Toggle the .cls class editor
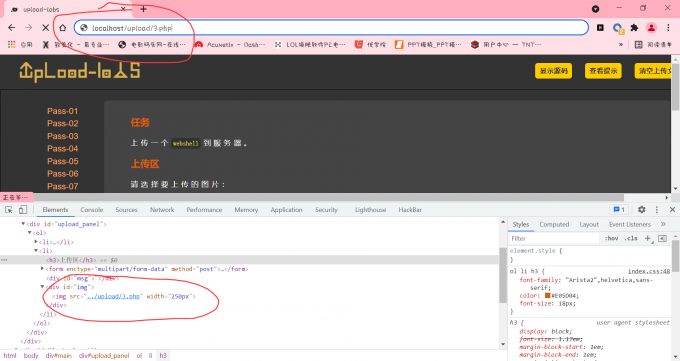680x361 pixels. pyautogui.click(x=631, y=238)
